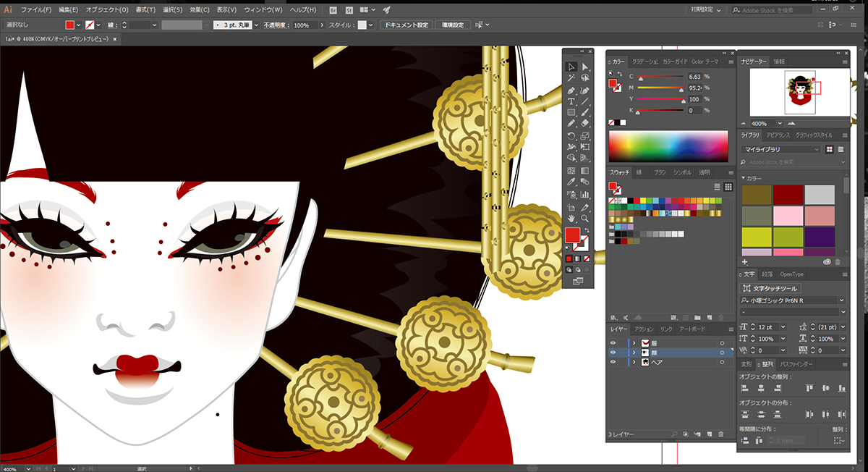Select the Direct Selection tool
Viewport: 868px width, 472px height.
pyautogui.click(x=584, y=67)
